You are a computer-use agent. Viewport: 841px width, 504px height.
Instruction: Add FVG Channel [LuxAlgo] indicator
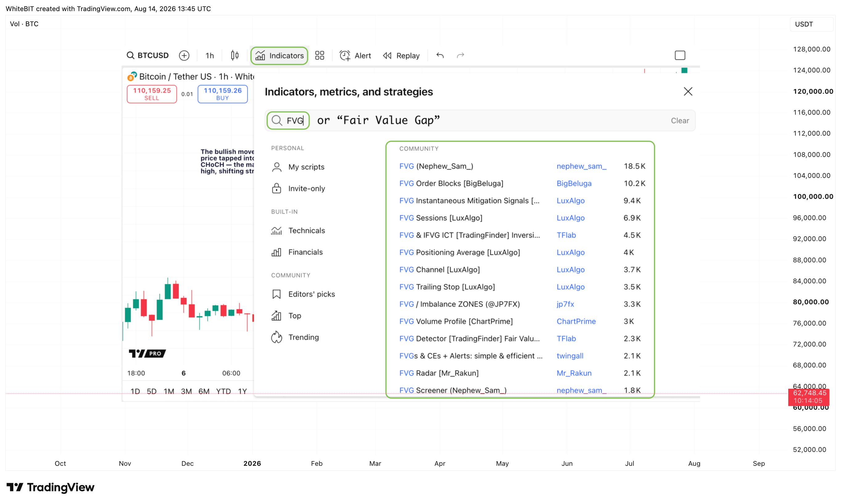coord(440,270)
